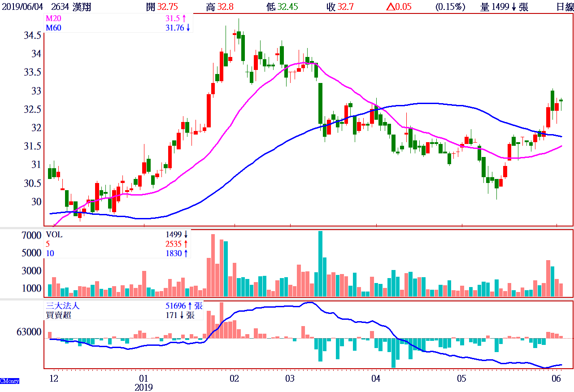The width and height of the screenshot is (574, 392).
Task: Click the M20 moving average legend label
Action: (53, 20)
